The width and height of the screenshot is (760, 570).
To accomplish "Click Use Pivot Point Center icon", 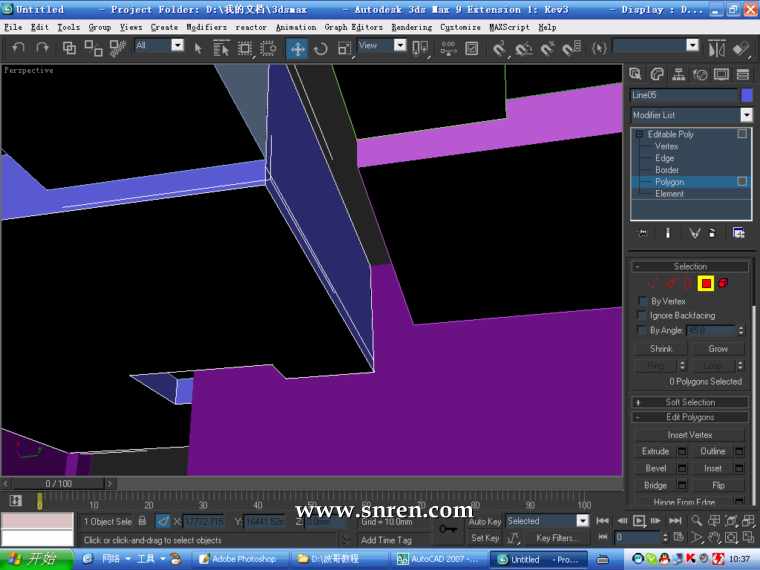I will pos(420,48).
